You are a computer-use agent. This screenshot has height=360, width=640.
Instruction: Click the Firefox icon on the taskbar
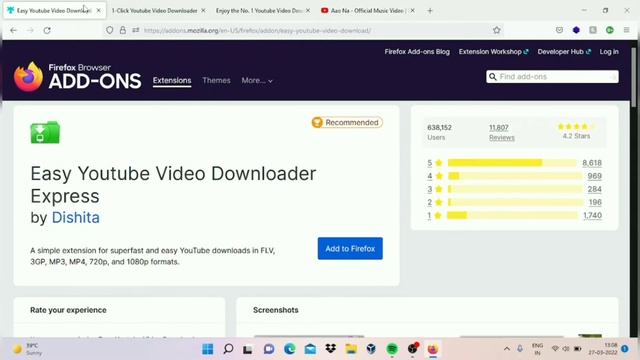433,349
